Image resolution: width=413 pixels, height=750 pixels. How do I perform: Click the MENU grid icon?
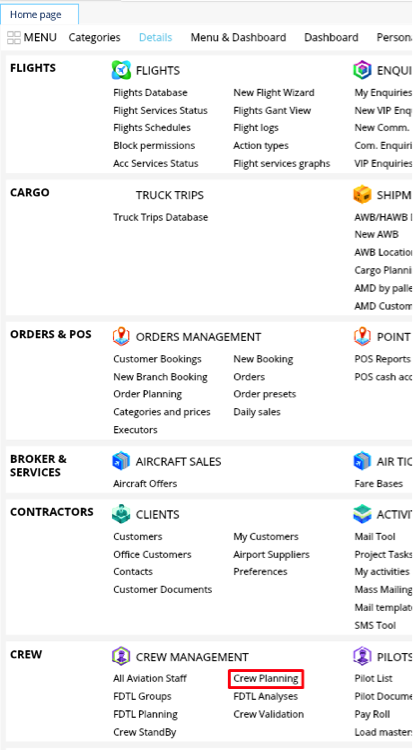tap(14, 37)
